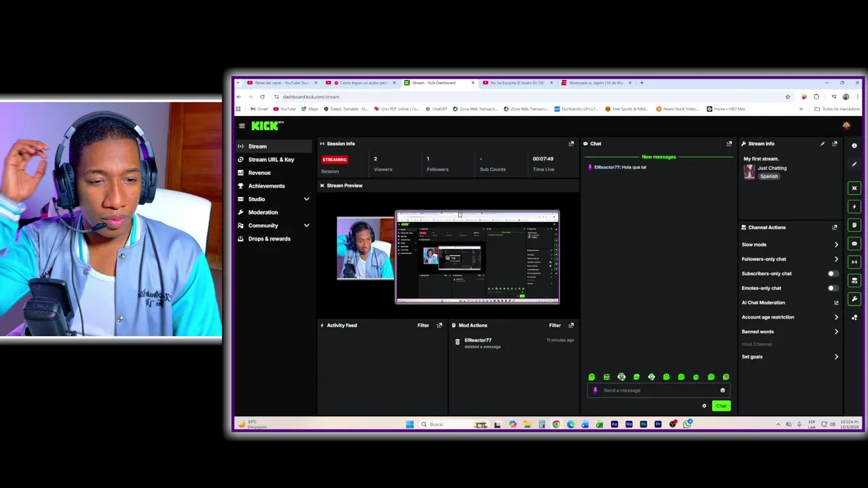
Task: Click the wrench icon in right sidebar
Action: pos(854,299)
